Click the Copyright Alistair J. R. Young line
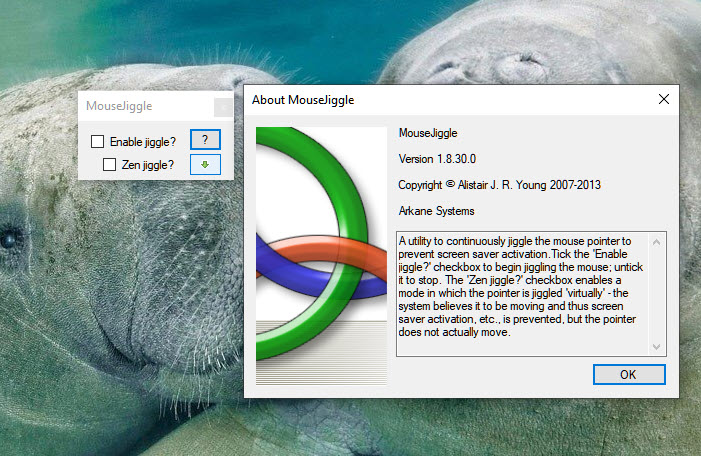The width and height of the screenshot is (701, 456). [499, 185]
